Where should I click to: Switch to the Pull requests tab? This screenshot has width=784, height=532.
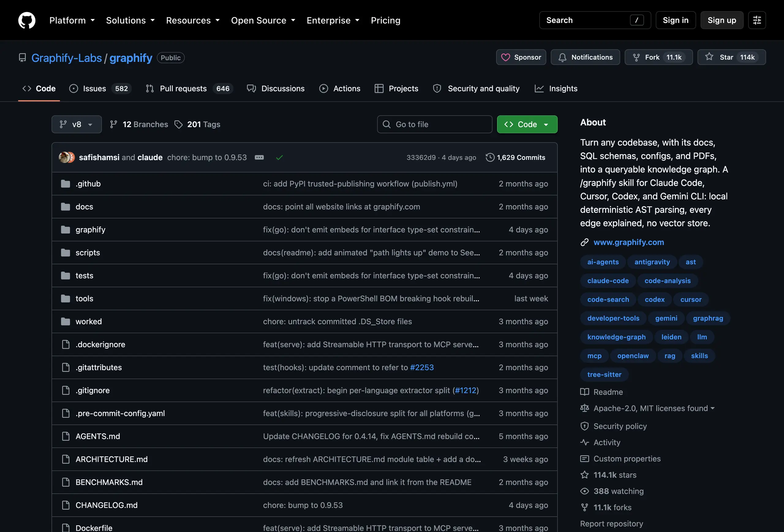point(189,89)
